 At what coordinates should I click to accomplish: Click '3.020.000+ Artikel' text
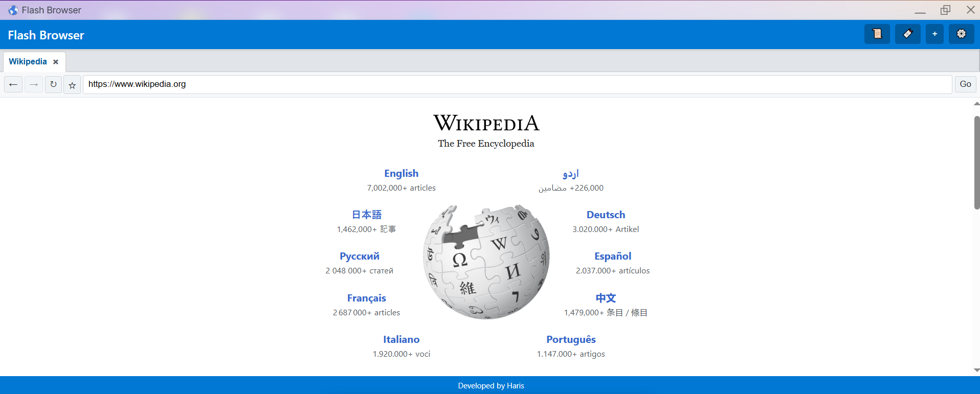coord(606,229)
